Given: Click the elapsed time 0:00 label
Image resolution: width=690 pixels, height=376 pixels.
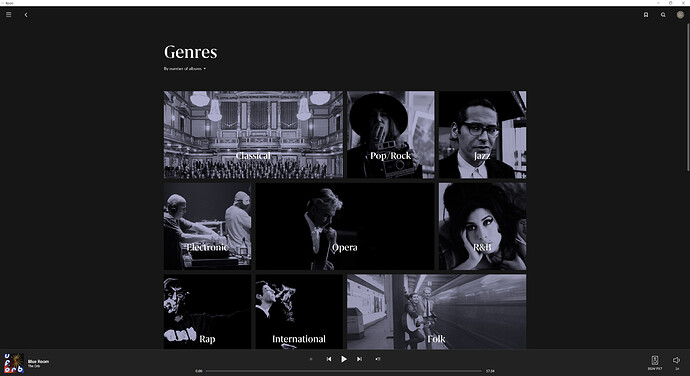Looking at the screenshot, I should (199, 371).
